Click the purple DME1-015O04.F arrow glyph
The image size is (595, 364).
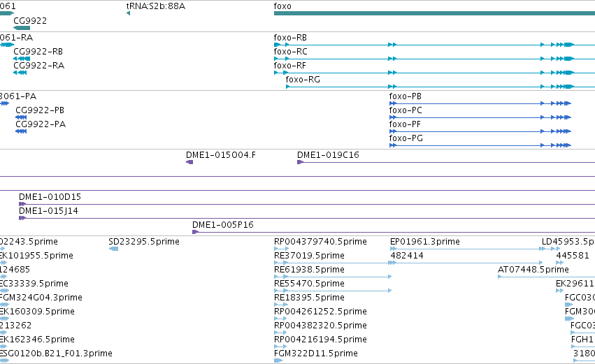pyautogui.click(x=189, y=162)
